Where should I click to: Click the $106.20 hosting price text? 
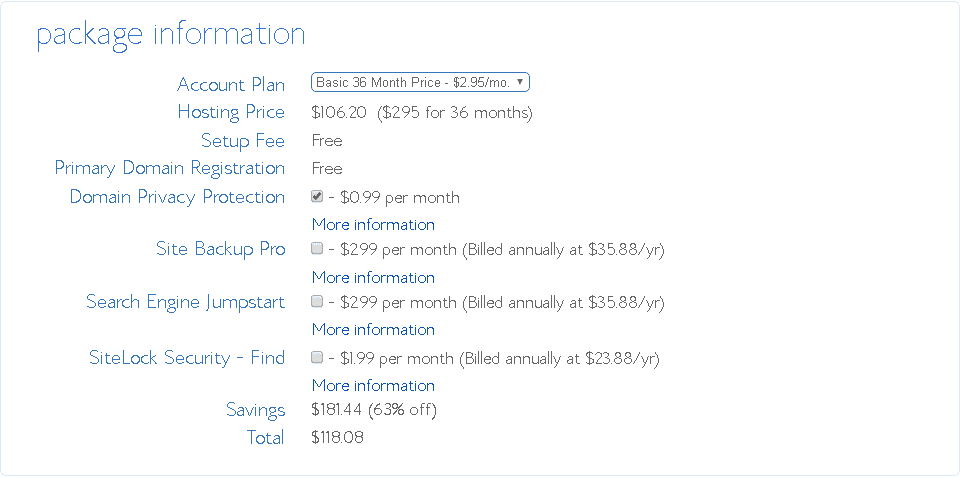(339, 113)
